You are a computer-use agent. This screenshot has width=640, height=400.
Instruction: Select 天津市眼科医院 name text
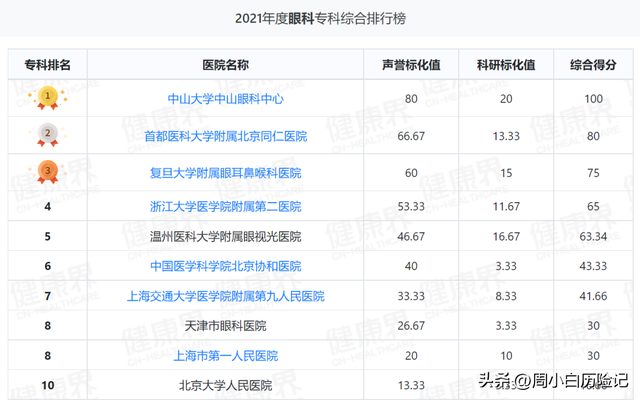[226, 326]
